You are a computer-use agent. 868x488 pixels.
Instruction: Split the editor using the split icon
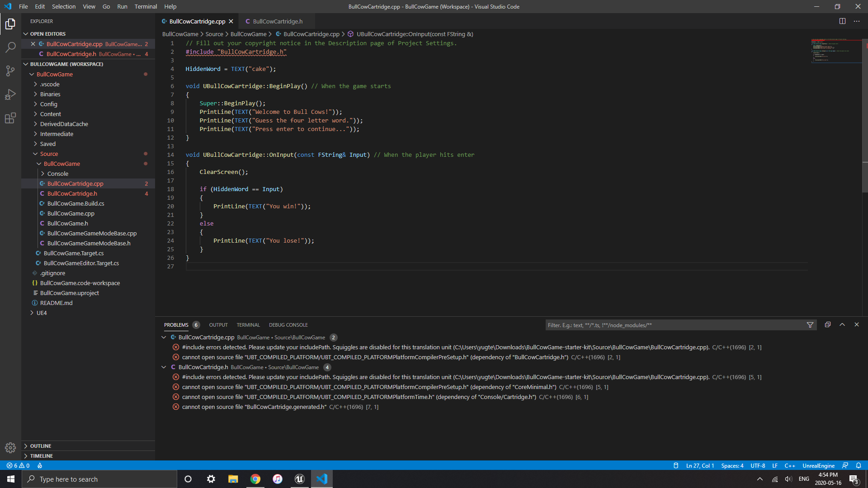point(842,21)
